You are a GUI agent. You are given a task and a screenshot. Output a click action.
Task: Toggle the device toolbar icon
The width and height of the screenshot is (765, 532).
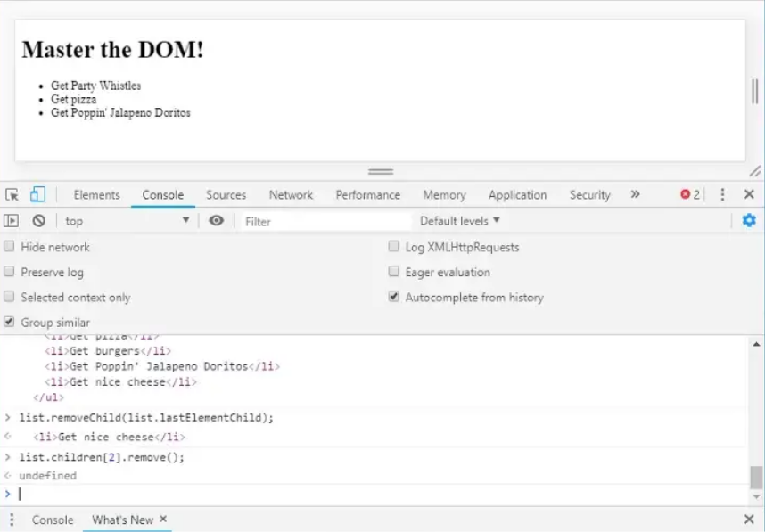click(x=37, y=194)
